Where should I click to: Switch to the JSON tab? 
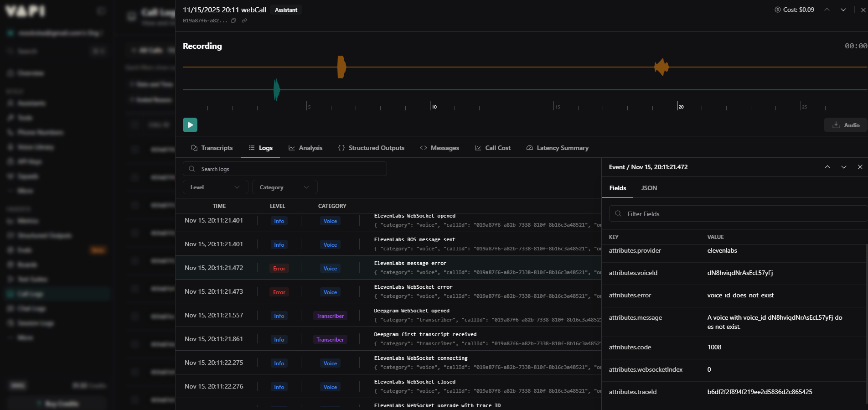[x=649, y=188]
